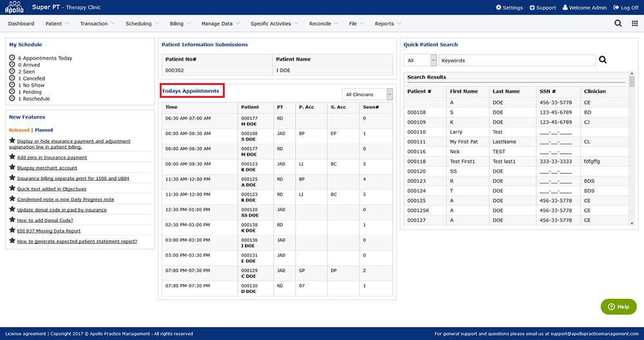Click clock icon beside 1 Cancelled

coord(12,78)
